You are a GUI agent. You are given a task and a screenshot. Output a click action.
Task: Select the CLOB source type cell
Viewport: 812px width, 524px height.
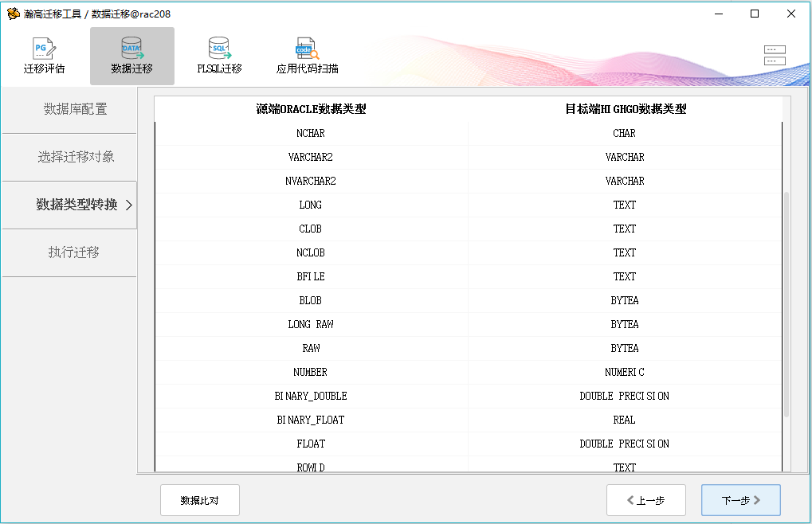click(312, 229)
